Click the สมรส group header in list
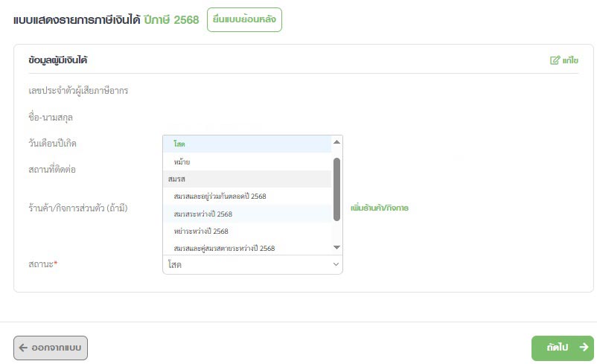This screenshot has height=364, width=597. click(x=247, y=179)
